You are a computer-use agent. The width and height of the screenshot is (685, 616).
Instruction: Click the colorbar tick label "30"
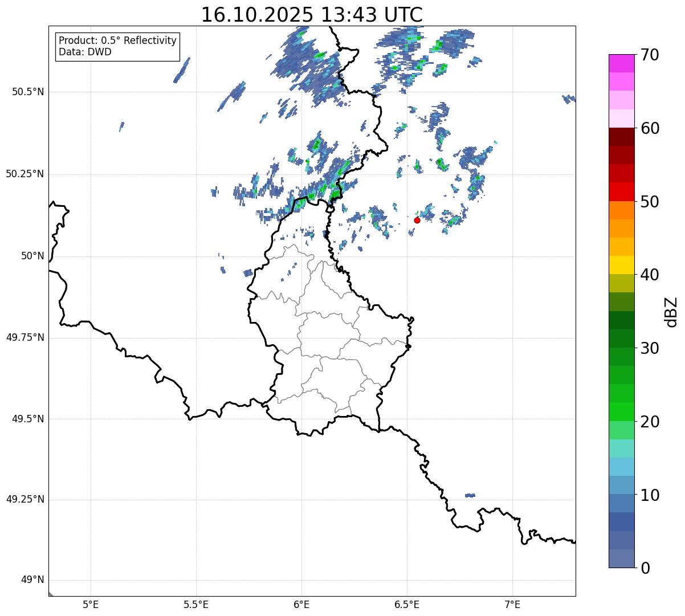[650, 348]
